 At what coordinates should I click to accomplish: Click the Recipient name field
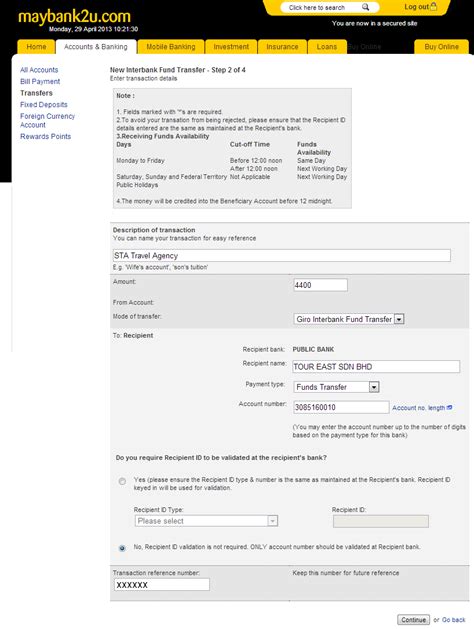[x=376, y=367]
